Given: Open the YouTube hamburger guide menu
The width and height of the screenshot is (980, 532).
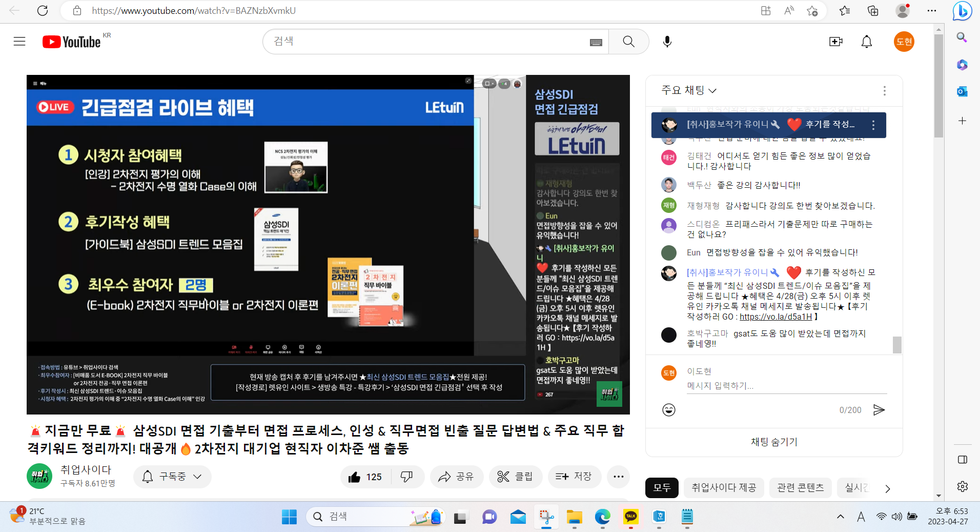Looking at the screenshot, I should click(x=19, y=42).
